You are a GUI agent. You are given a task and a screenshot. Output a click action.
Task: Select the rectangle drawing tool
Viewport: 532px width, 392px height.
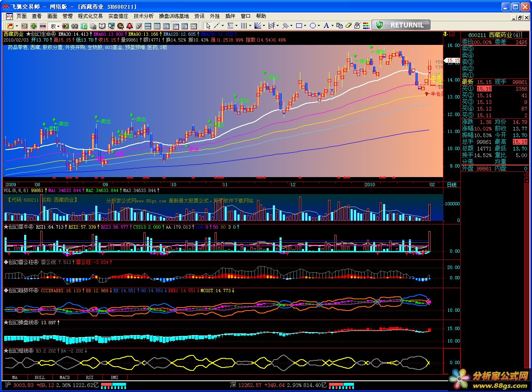(x=299, y=26)
